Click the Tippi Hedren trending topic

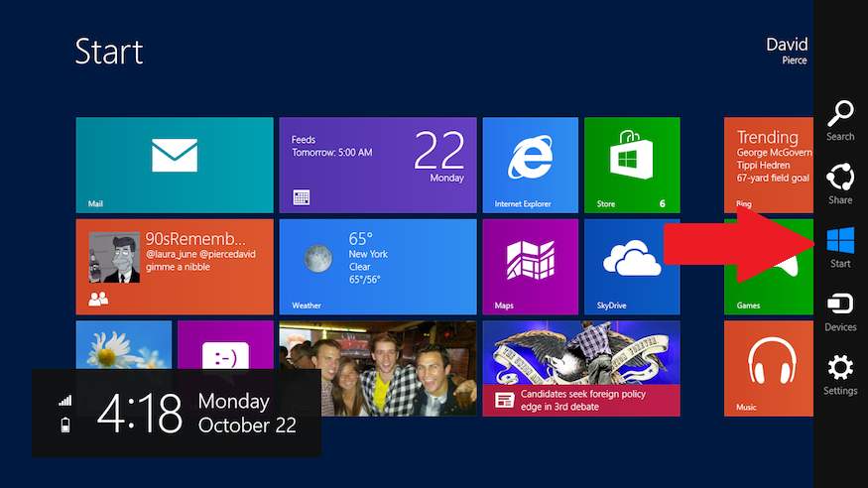pos(763,166)
